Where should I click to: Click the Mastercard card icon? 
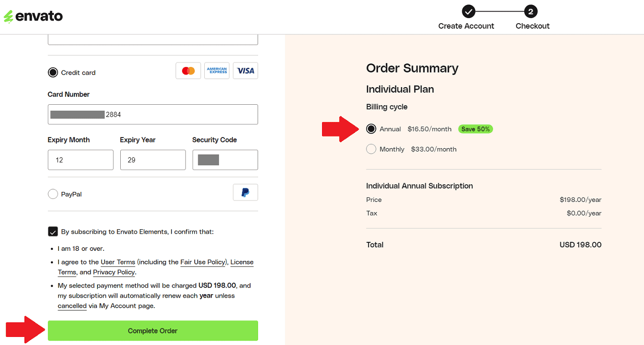click(188, 71)
